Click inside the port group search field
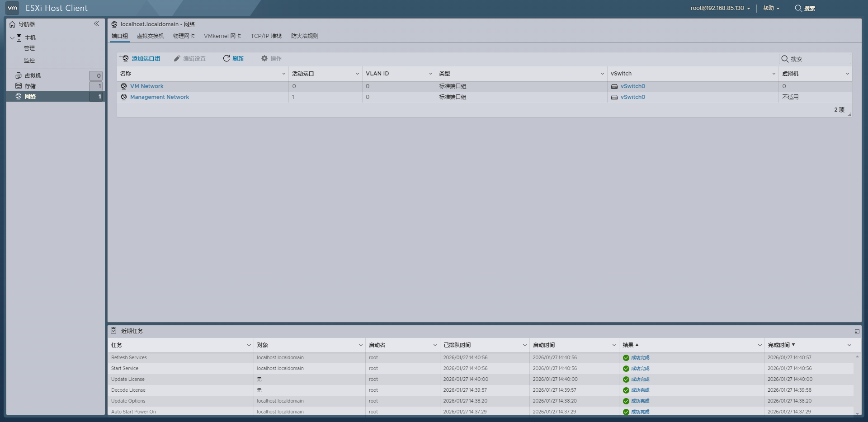The width and height of the screenshot is (868, 422). click(x=818, y=59)
